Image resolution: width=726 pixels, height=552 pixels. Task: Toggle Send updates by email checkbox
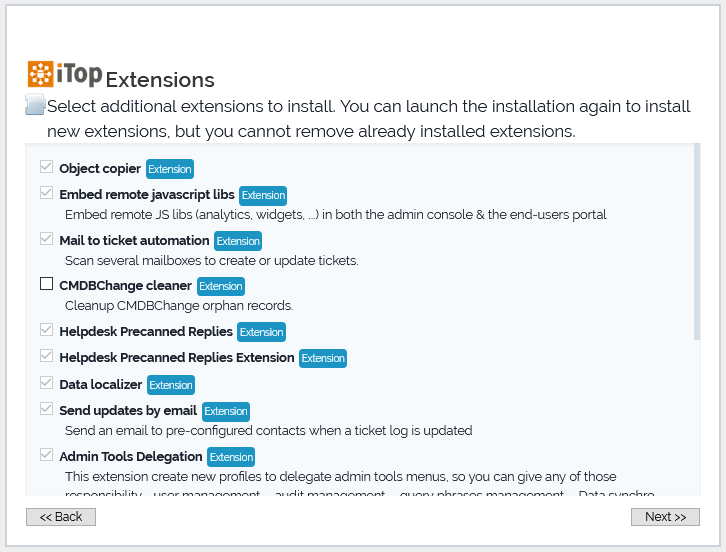46,409
